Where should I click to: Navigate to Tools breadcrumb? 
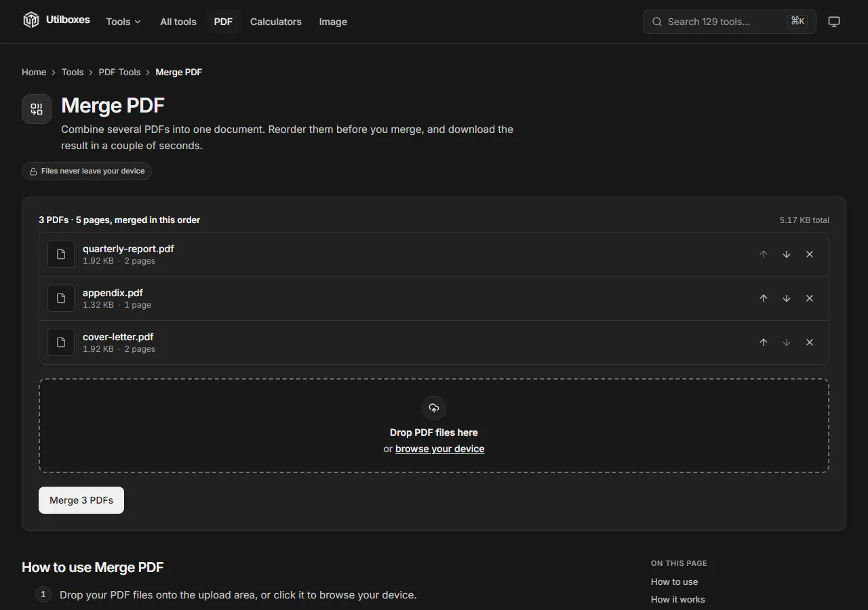[x=73, y=72]
